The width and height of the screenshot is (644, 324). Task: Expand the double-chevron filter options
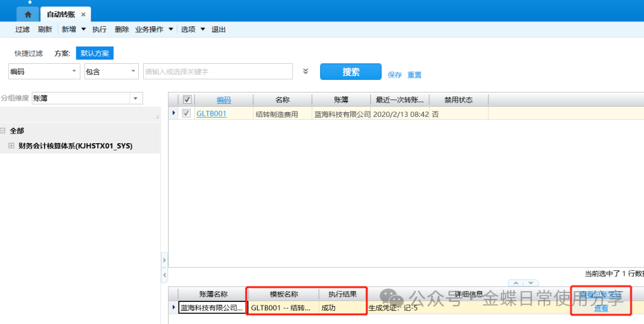coord(305,72)
